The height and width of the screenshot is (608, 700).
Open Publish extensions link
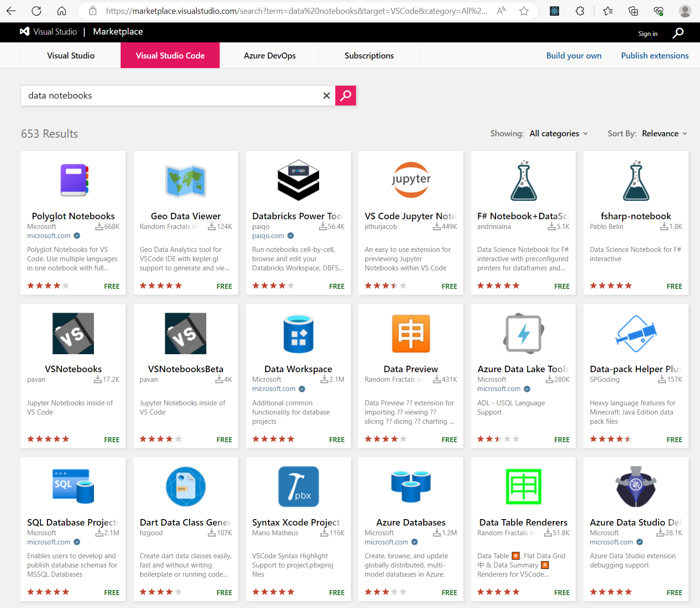(655, 56)
